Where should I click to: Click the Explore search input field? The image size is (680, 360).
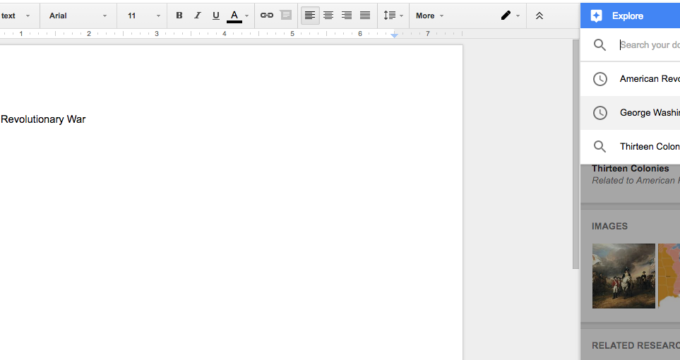click(649, 45)
